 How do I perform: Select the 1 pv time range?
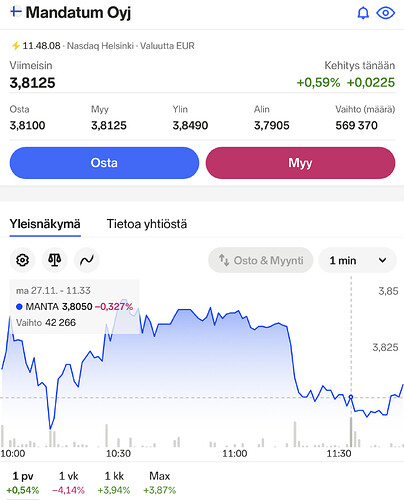click(23, 483)
